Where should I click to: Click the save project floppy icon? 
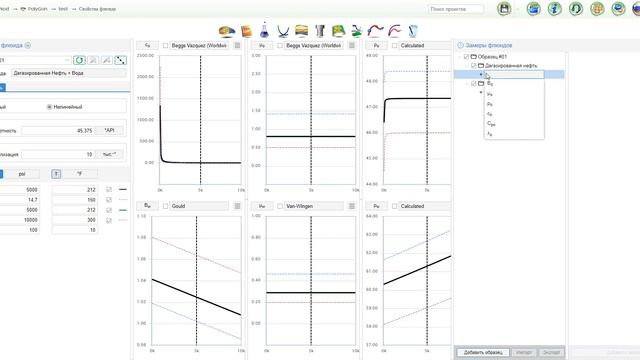pos(504,9)
